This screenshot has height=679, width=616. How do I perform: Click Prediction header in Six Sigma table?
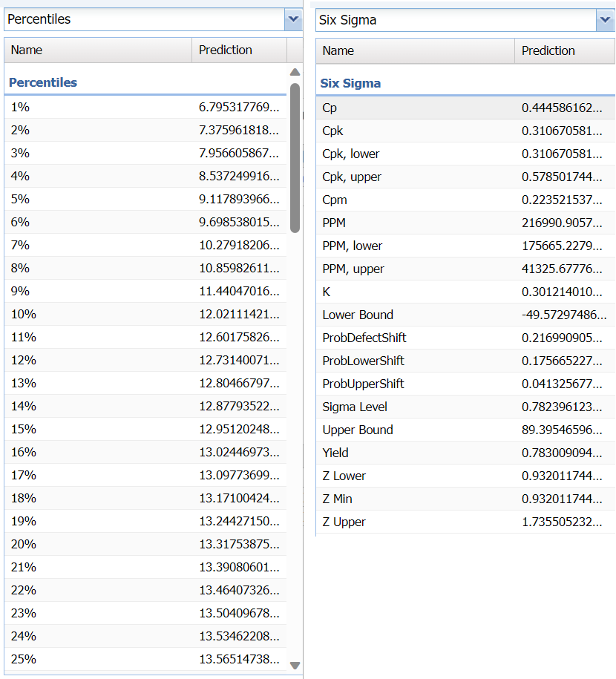pyautogui.click(x=564, y=51)
